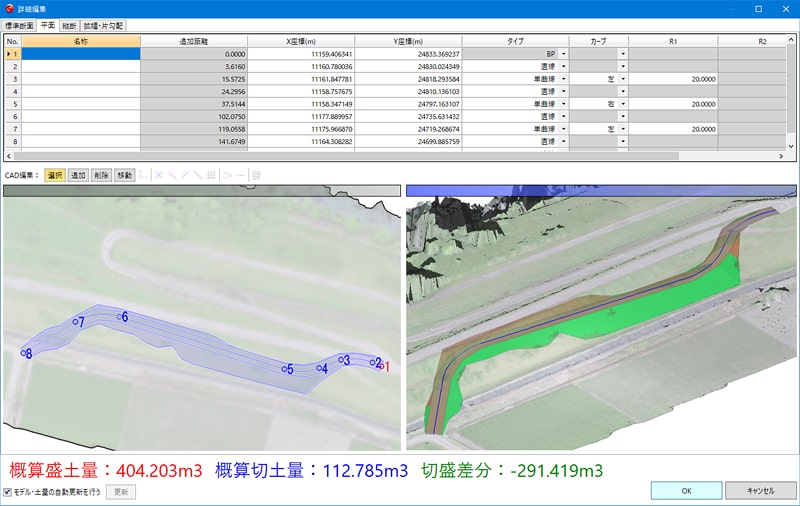Click the R1 cell in row 3
The width and height of the screenshot is (800, 506).
tap(672, 79)
